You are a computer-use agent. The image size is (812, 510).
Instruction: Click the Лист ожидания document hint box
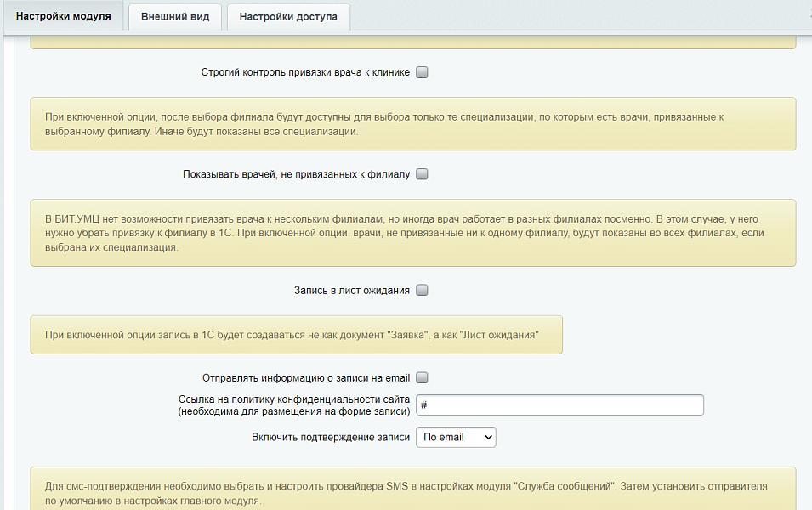tap(296, 336)
